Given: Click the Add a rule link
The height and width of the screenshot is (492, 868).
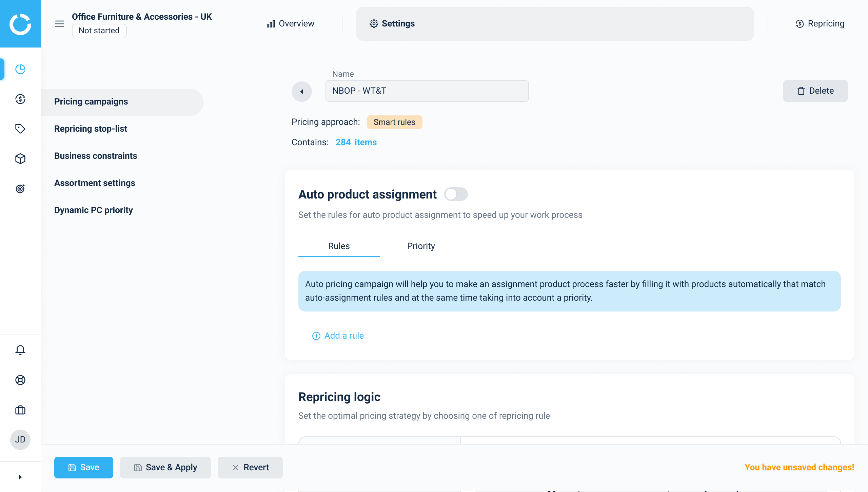Looking at the screenshot, I should [337, 335].
